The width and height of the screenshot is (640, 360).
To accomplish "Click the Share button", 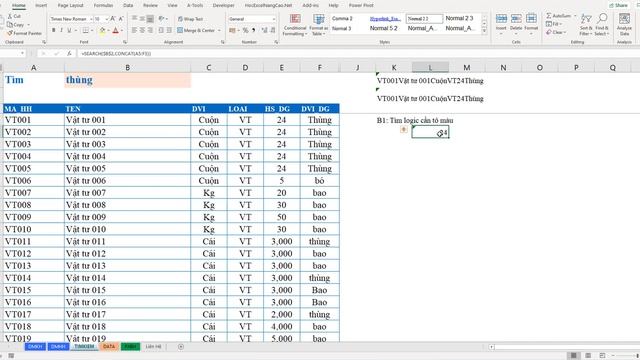I will 619,6.
